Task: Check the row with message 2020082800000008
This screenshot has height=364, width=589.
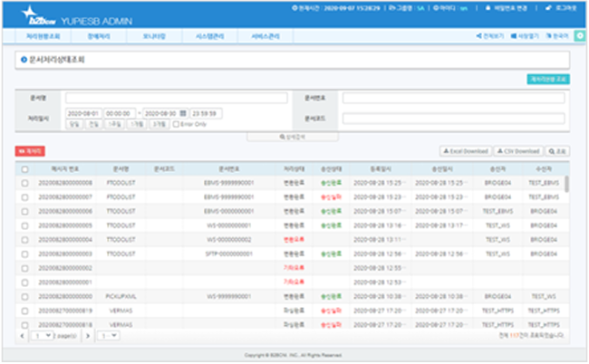Action: tap(24, 183)
